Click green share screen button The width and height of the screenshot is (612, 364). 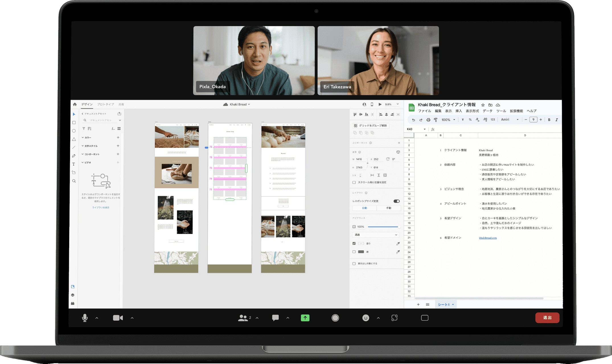[305, 318]
